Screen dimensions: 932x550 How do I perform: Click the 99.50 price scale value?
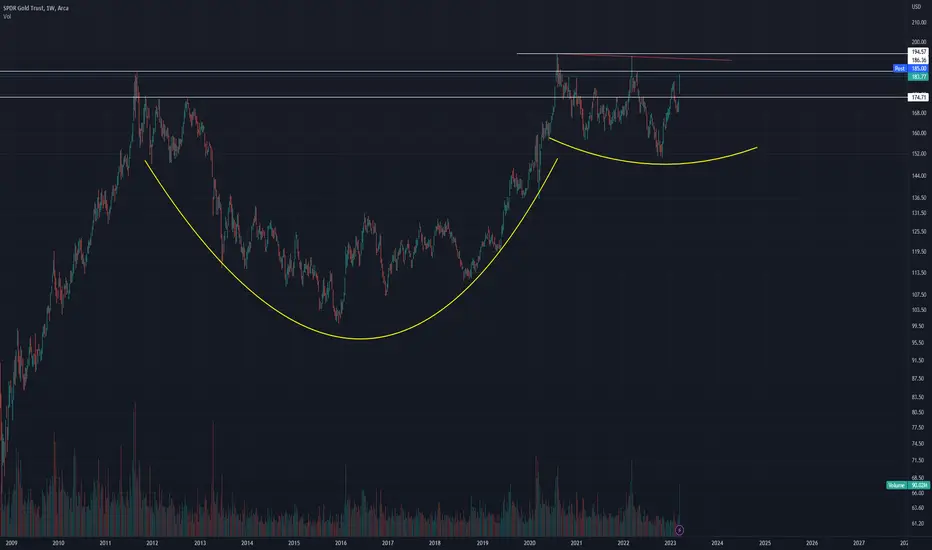[919, 326]
